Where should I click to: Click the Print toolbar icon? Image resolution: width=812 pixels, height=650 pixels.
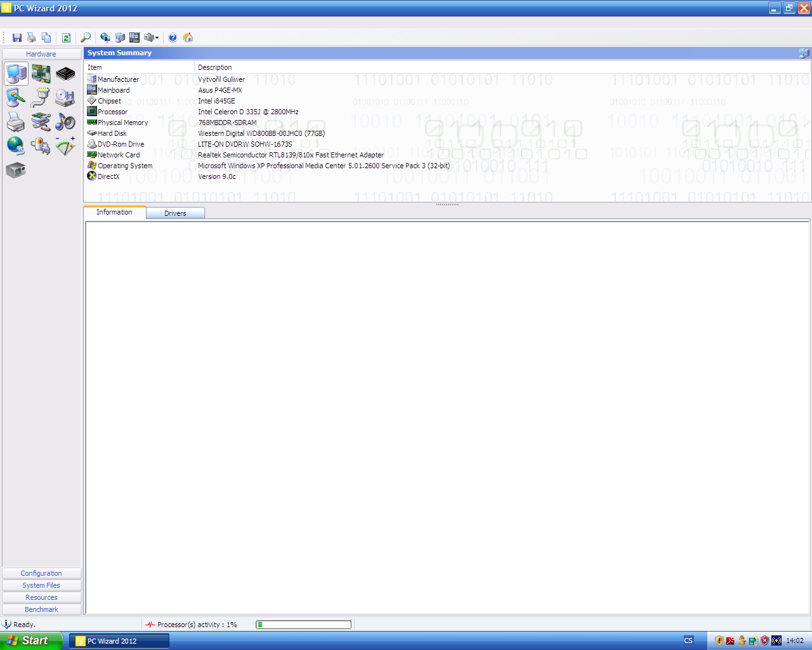[31, 38]
